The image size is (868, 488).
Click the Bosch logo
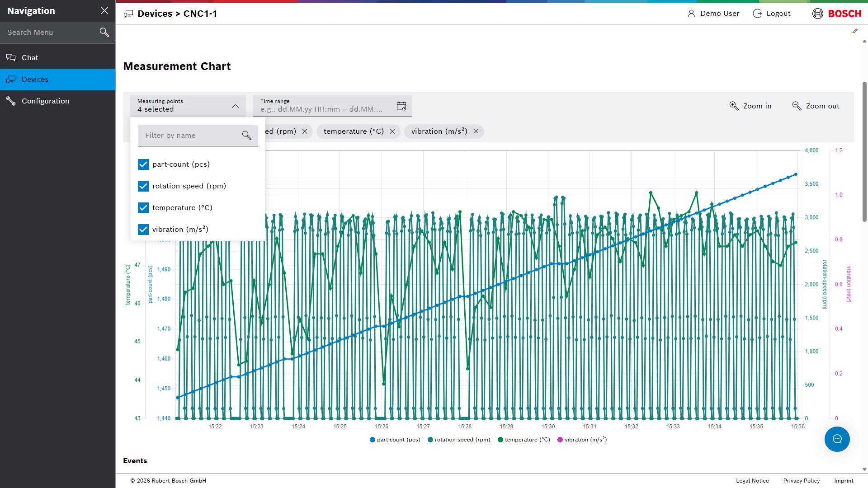point(837,14)
